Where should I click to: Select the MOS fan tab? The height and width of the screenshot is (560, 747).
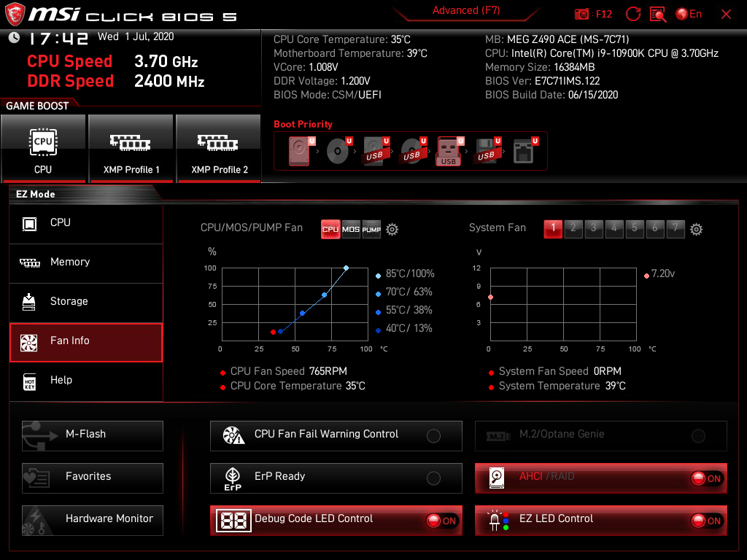351,230
